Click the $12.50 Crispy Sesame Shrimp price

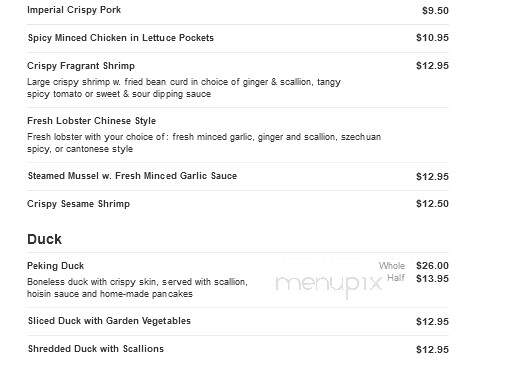click(x=432, y=204)
